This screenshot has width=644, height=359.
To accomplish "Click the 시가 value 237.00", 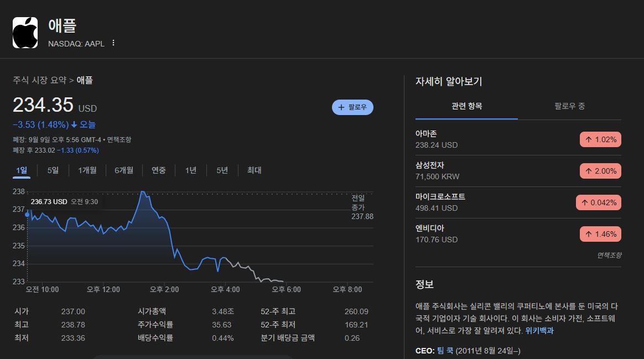I will coord(73,312).
